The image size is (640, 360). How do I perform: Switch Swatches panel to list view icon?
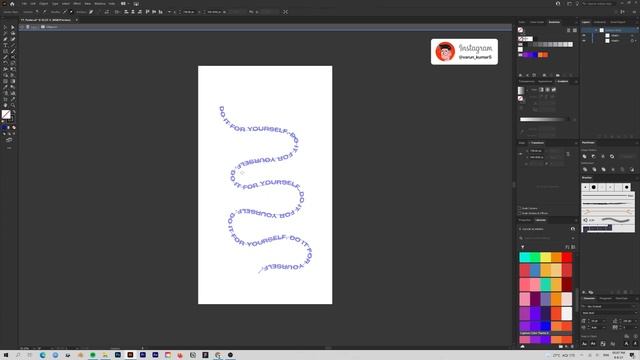click(x=569, y=30)
